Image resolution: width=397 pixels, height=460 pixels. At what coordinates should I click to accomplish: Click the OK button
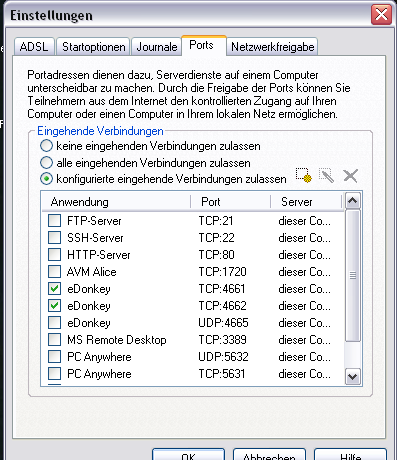click(188, 455)
